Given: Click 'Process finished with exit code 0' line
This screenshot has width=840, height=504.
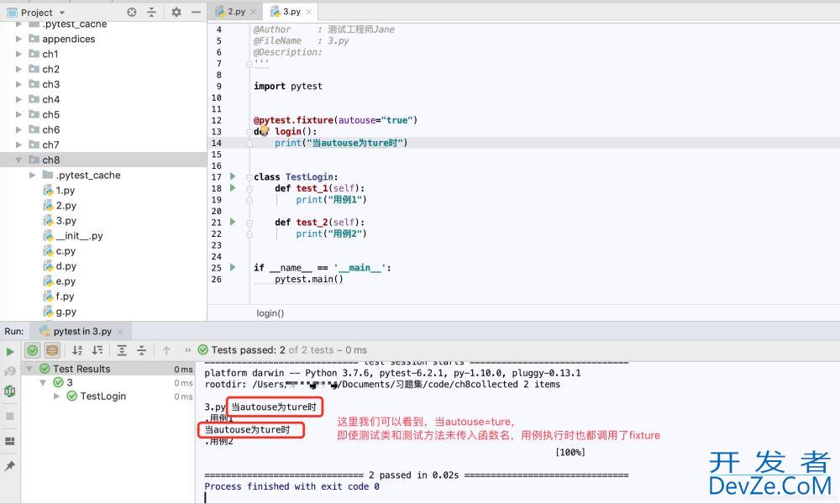Looking at the screenshot, I should pyautogui.click(x=292, y=486).
